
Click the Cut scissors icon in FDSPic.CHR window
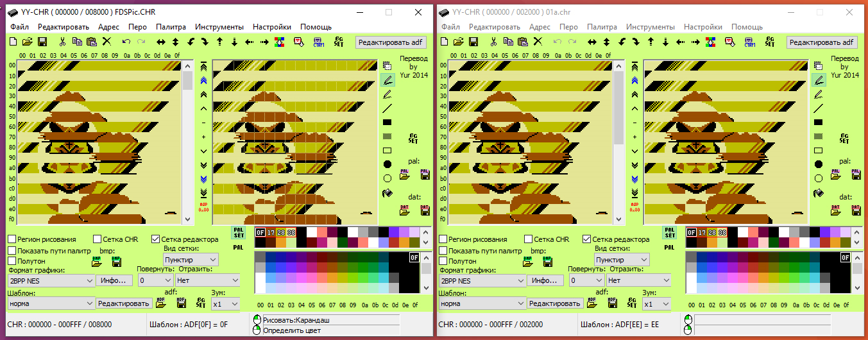coord(62,42)
